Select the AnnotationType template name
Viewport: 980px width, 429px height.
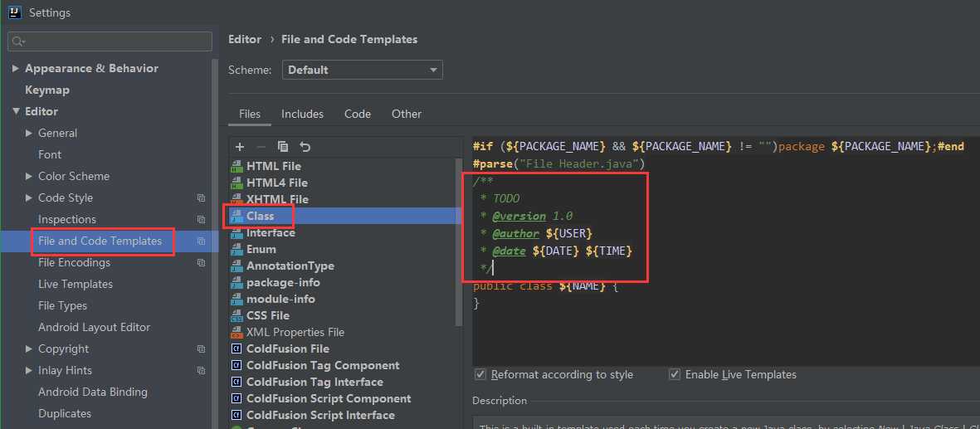click(290, 266)
